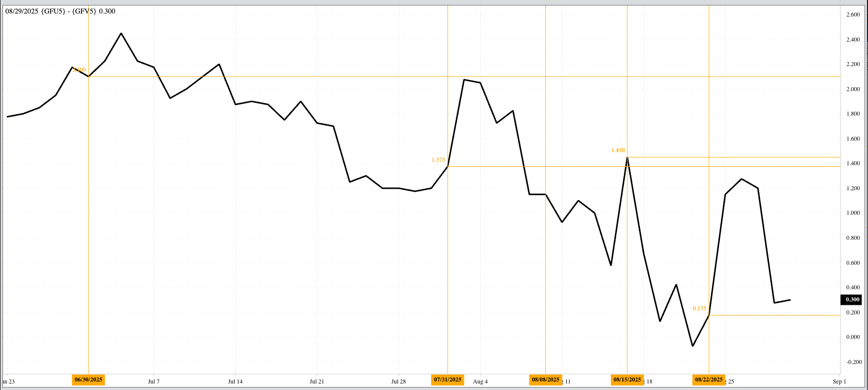Select the 0.400 price axis label
868x390 pixels.
coord(853,287)
